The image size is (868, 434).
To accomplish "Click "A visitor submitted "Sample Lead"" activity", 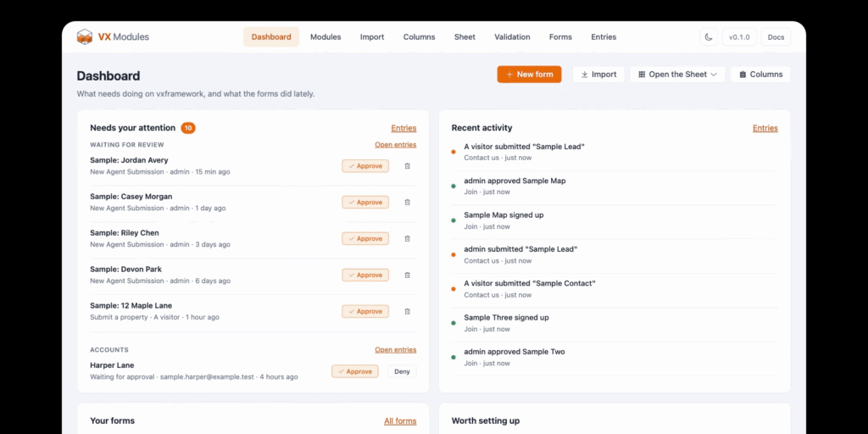I will point(524,147).
